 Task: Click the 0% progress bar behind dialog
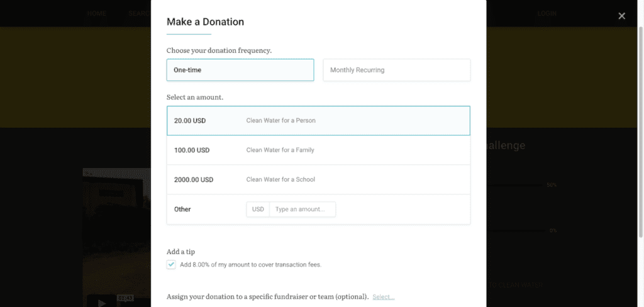(x=517, y=230)
